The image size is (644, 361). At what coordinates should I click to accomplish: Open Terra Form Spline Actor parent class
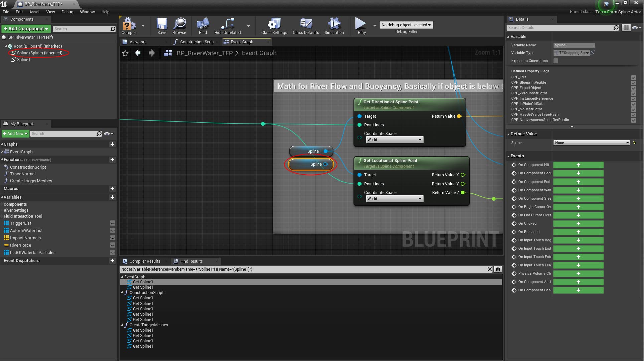(618, 12)
